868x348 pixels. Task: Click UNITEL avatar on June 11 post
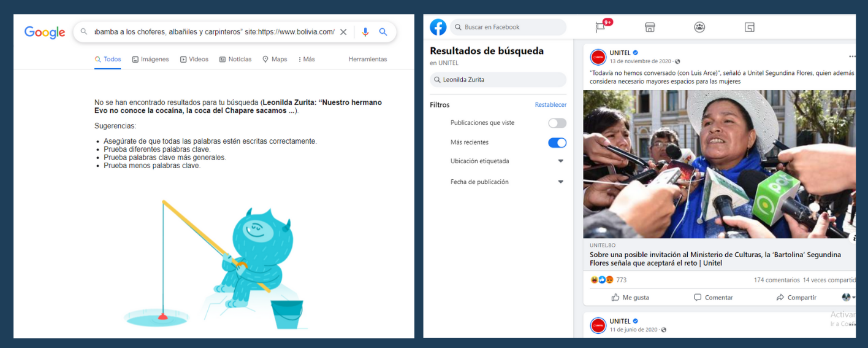click(x=598, y=325)
